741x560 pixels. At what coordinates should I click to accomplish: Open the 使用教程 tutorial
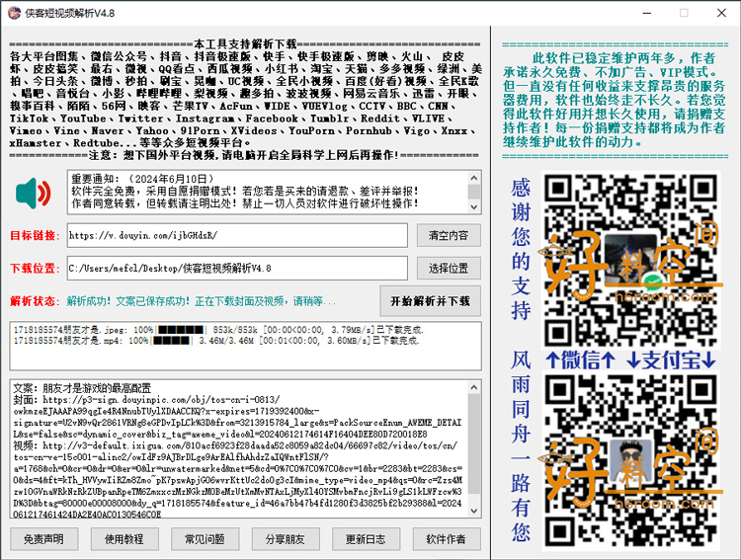[x=124, y=539]
